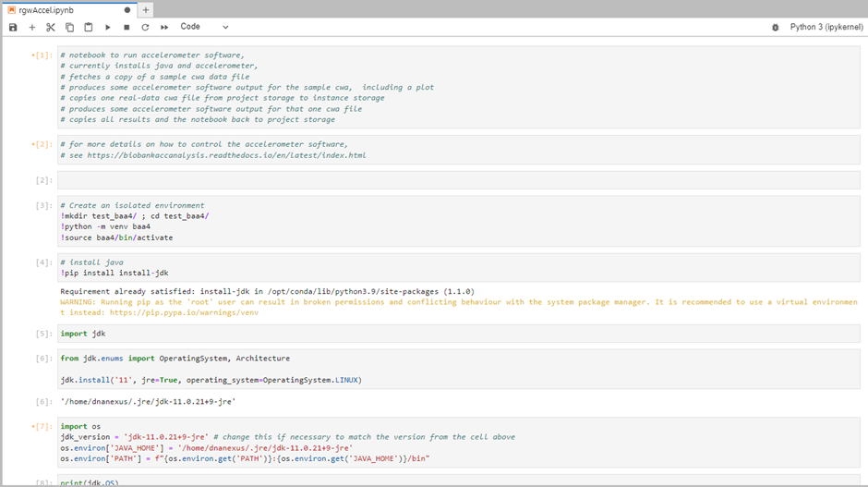This screenshot has height=487, width=868.
Task: Run the selected cell
Action: [x=108, y=27]
